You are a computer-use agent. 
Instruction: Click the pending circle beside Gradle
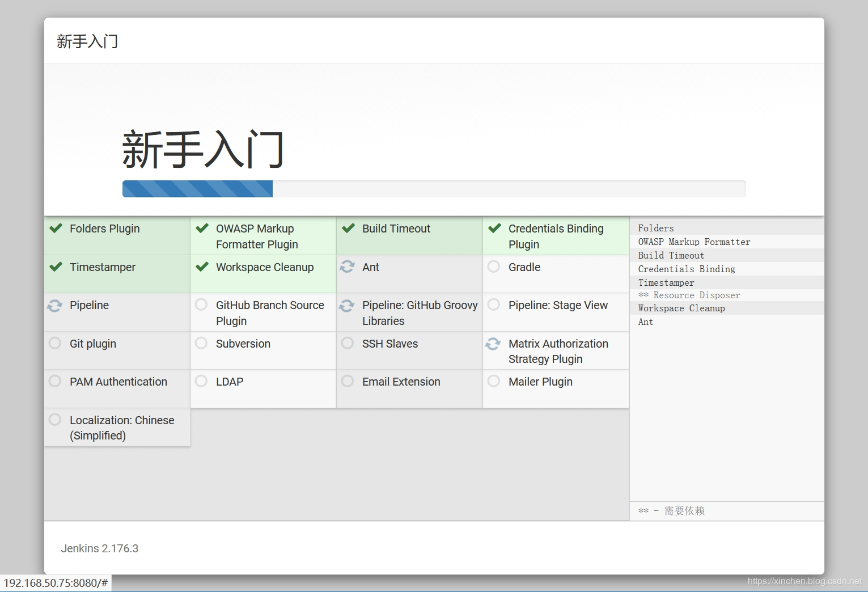(x=494, y=267)
